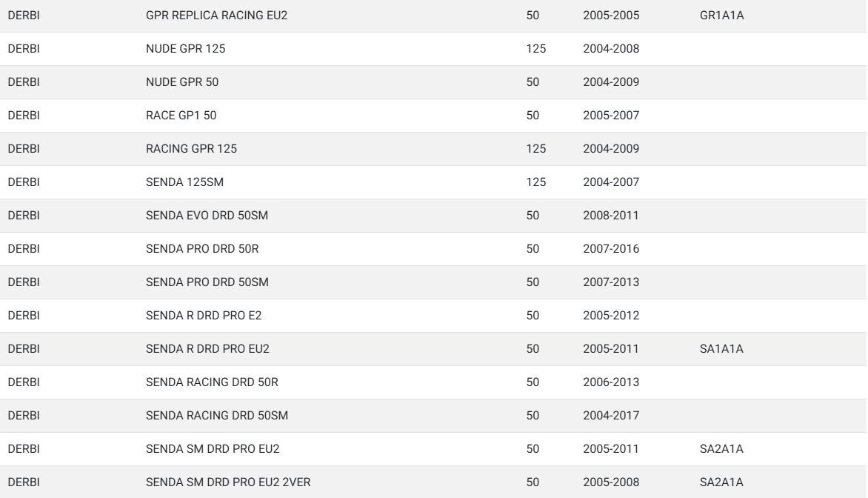The width and height of the screenshot is (868, 498).
Task: Select the SENDA PRO DRD 50R model
Action: [x=202, y=249]
